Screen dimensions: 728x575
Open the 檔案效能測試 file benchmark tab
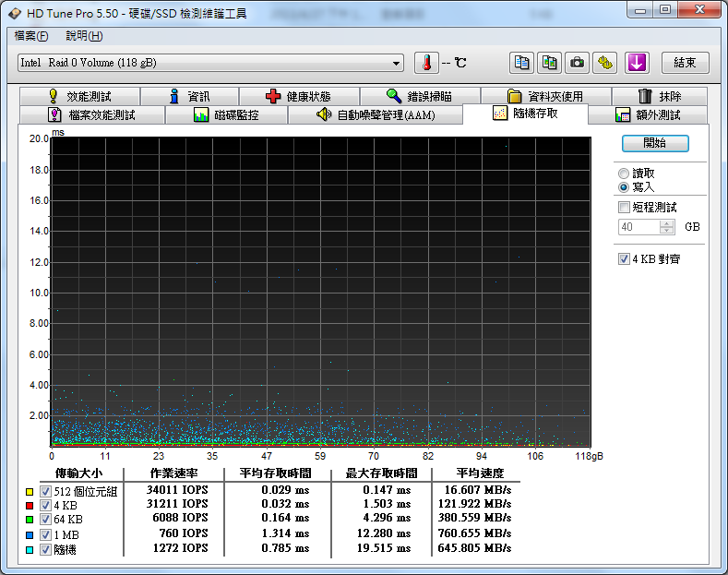(92, 114)
